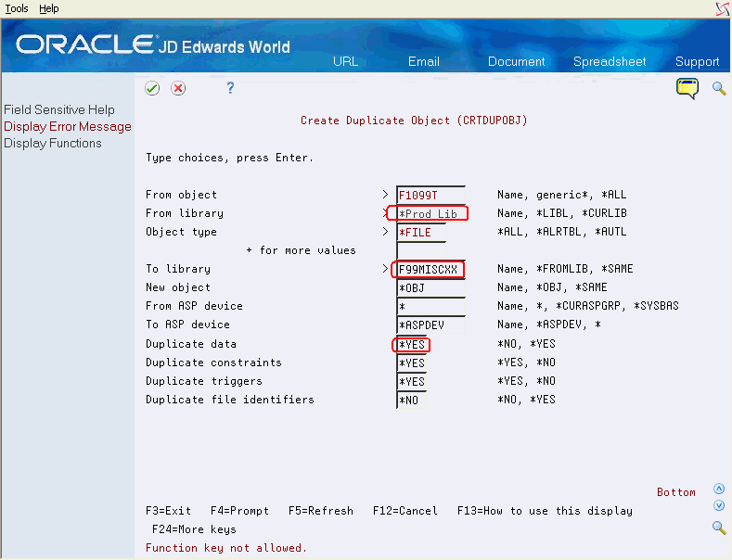Open the Email tab
This screenshot has height=560, width=732.
pyautogui.click(x=423, y=61)
